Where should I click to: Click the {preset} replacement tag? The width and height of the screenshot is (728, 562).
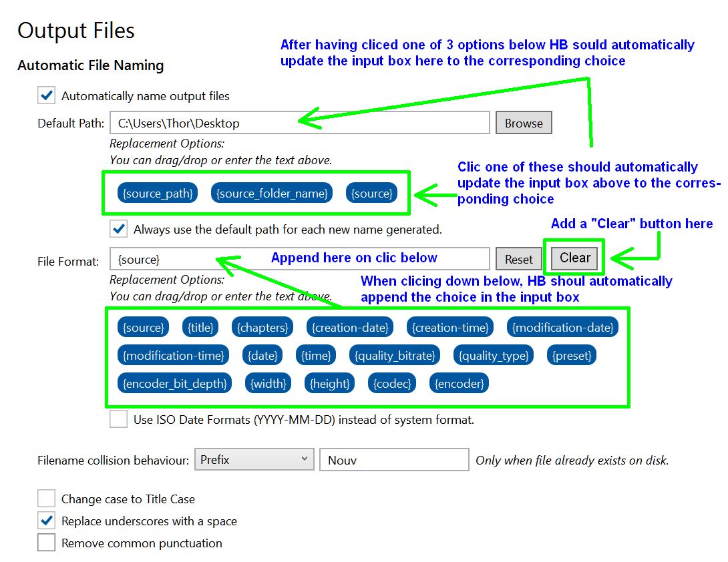pyautogui.click(x=572, y=356)
